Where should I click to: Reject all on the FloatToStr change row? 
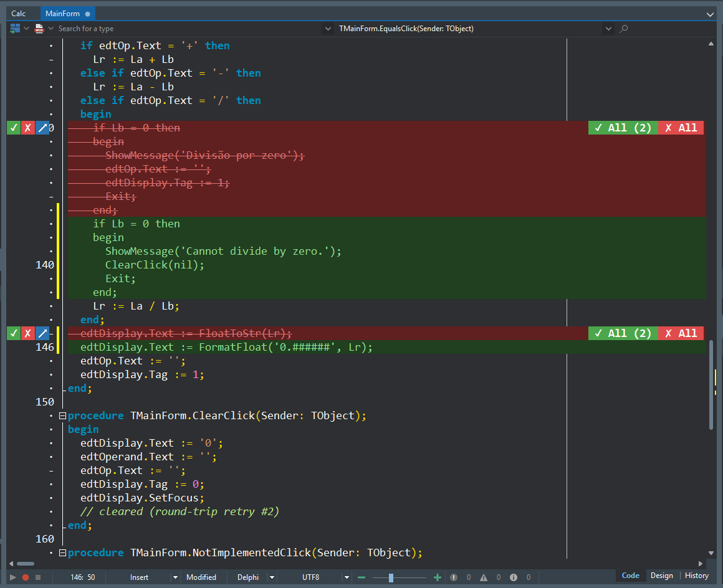click(681, 333)
